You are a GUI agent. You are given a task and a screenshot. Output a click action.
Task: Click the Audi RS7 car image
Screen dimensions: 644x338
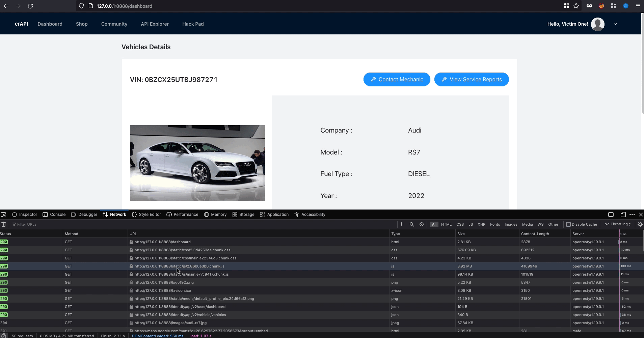197,163
